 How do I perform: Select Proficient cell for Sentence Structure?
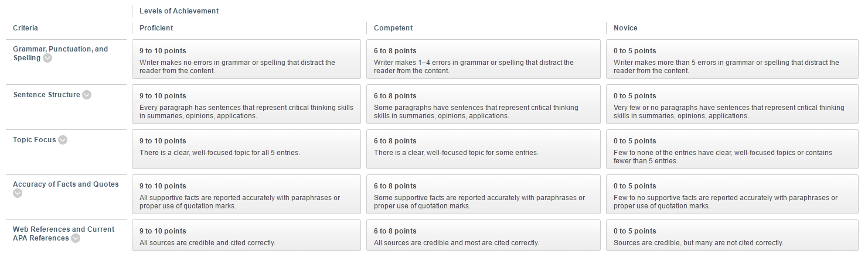(246, 104)
